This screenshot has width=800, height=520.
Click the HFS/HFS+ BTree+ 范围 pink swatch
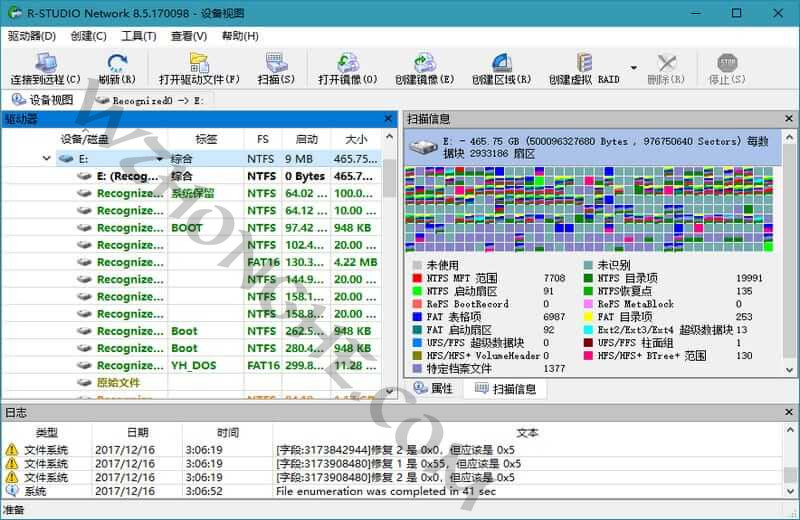(588, 355)
